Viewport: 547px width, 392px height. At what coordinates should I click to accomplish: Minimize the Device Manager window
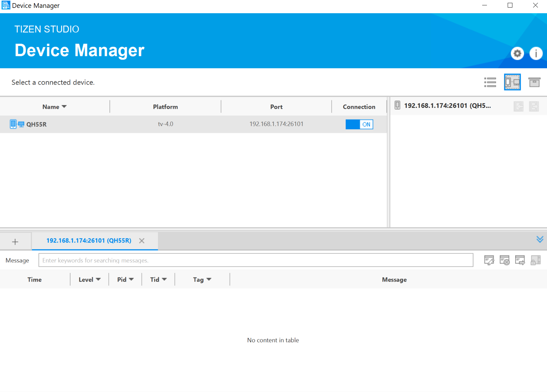coord(484,5)
